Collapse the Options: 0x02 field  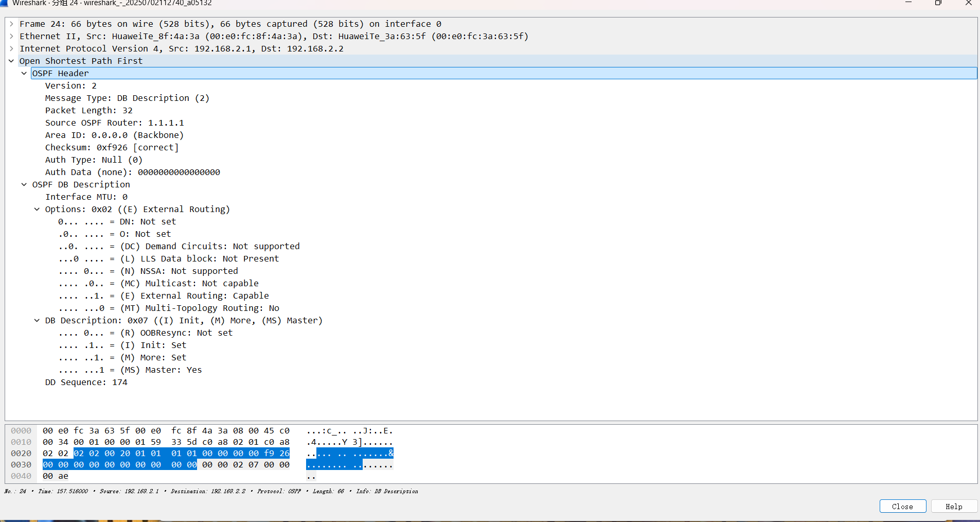[x=36, y=209]
